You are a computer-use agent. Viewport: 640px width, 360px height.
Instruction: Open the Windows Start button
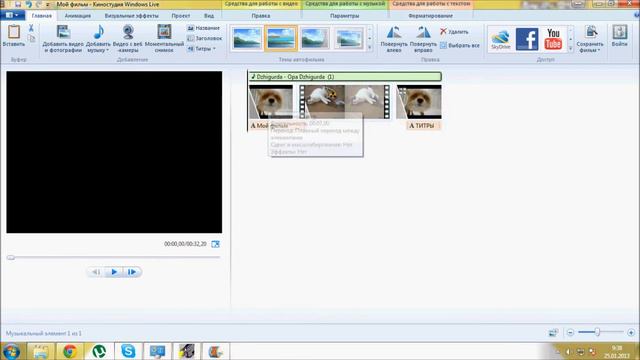(11, 351)
